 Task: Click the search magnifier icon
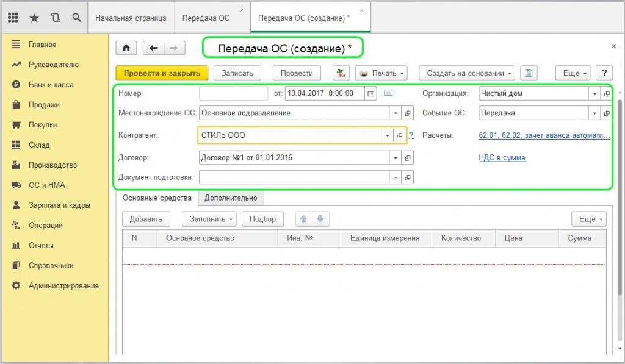pyautogui.click(x=76, y=18)
